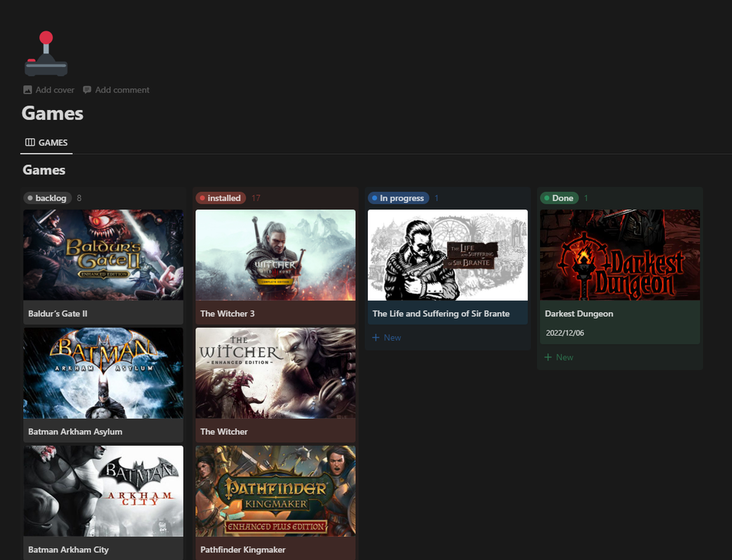Image resolution: width=732 pixels, height=560 pixels.
Task: Click the Pathfinder Kingmaker card title
Action: [243, 549]
